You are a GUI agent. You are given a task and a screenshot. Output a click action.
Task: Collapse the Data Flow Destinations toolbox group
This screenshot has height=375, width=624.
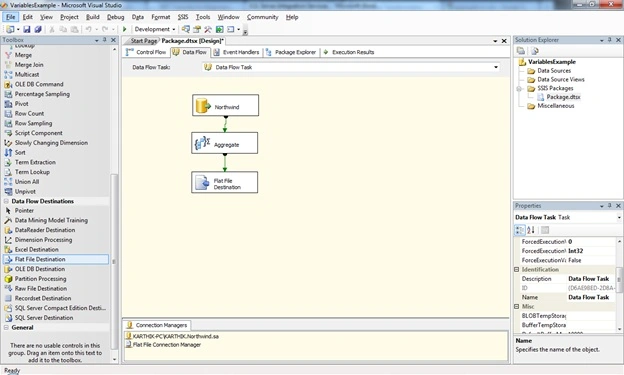tap(6, 201)
